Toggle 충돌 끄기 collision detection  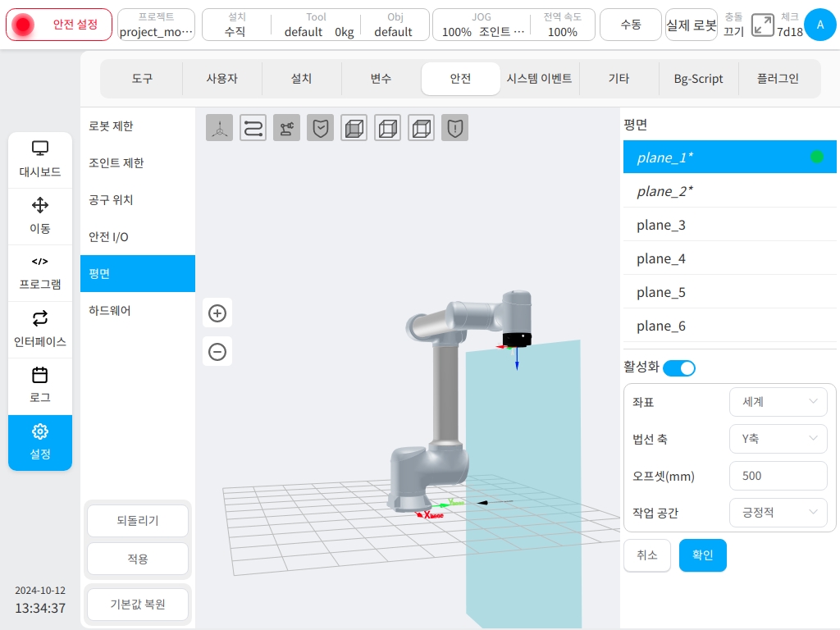click(734, 25)
